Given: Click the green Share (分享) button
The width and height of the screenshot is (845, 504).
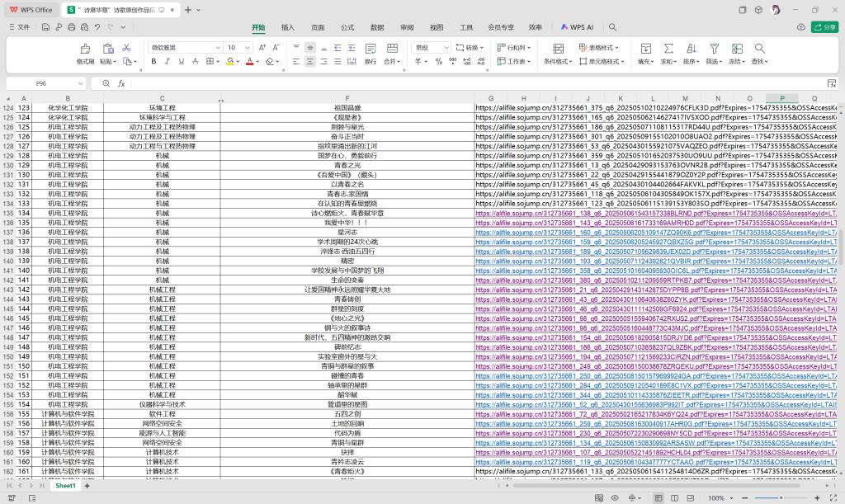Looking at the screenshot, I should coord(825,27).
